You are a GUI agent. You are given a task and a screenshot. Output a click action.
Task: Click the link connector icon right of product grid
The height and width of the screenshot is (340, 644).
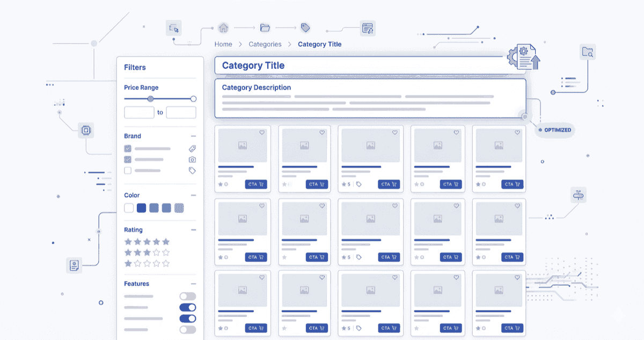[579, 195]
